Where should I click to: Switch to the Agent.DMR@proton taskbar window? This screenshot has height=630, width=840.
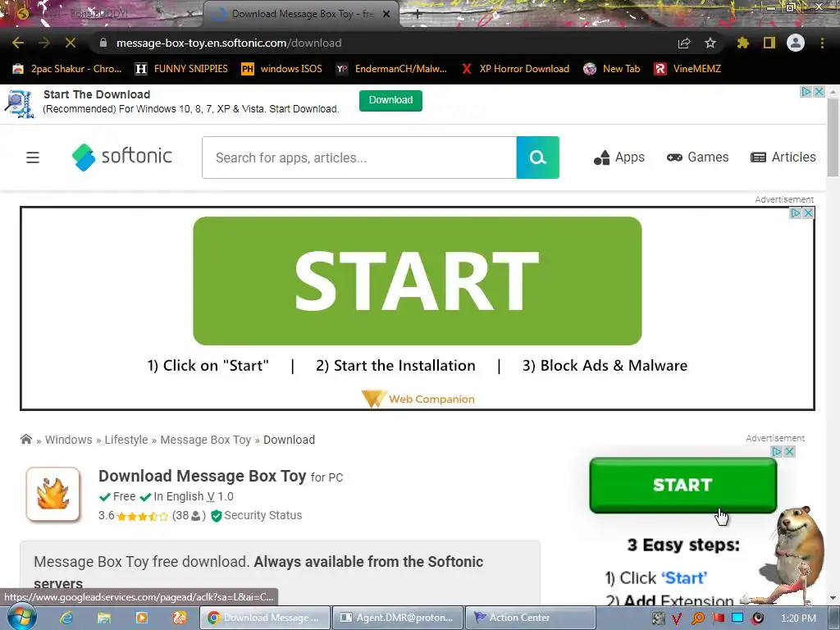click(x=398, y=618)
